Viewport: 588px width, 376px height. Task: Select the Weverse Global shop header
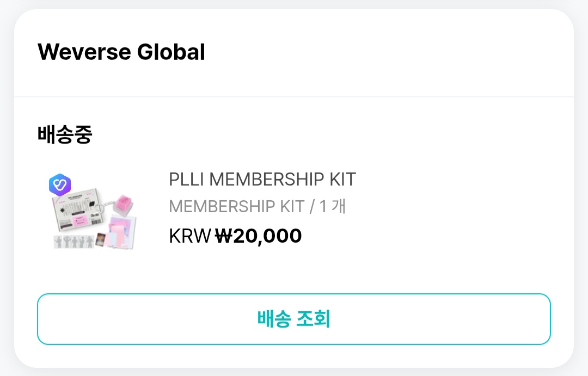(121, 52)
